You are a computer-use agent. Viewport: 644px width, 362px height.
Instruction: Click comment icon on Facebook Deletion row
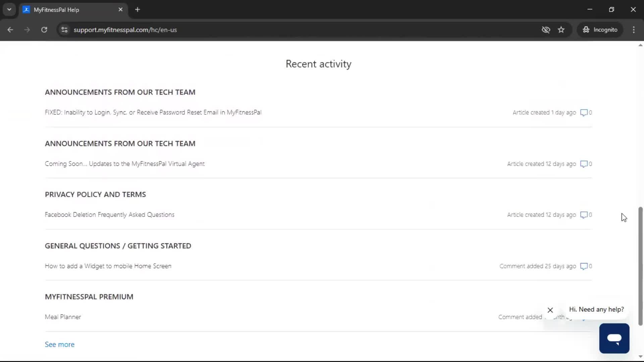click(x=584, y=215)
